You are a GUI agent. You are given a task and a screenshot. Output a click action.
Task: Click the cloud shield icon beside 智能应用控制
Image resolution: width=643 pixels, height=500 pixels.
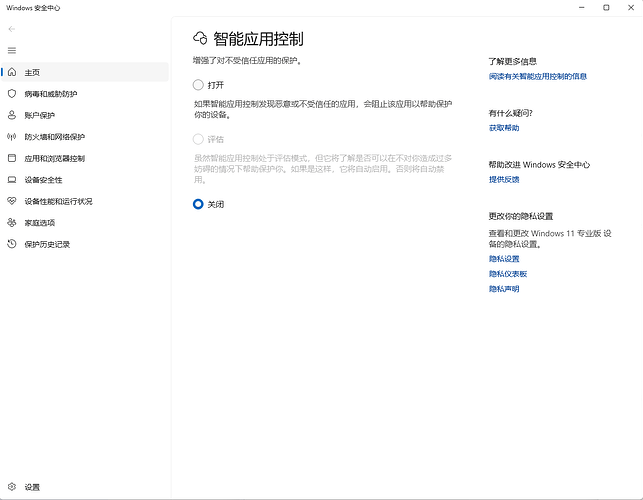click(200, 39)
